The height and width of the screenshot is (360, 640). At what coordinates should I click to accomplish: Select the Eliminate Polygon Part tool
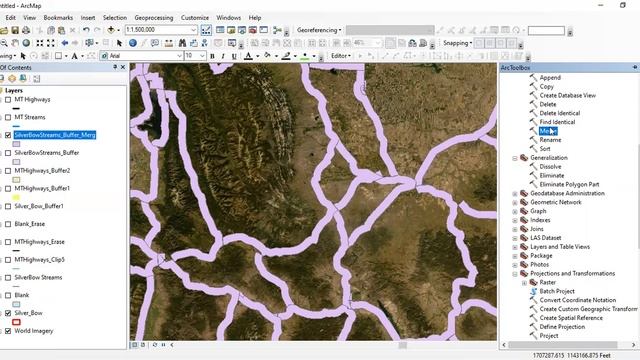coord(569,184)
